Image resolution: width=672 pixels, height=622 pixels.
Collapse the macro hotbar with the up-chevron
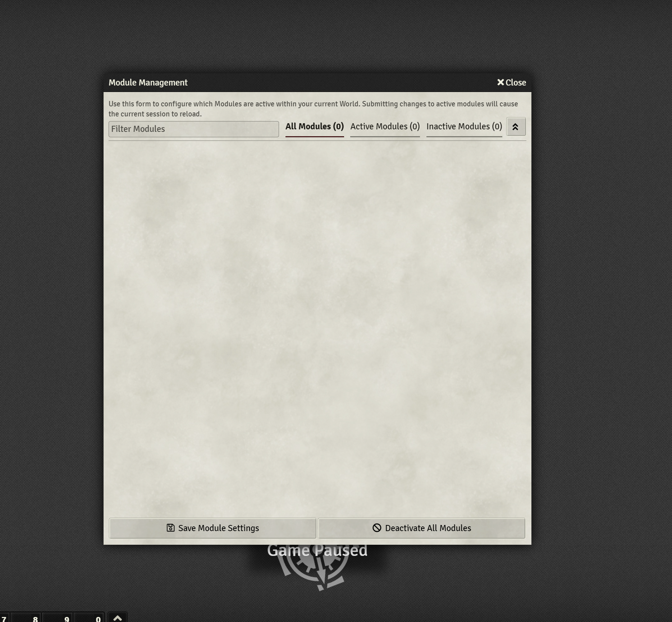(x=118, y=617)
